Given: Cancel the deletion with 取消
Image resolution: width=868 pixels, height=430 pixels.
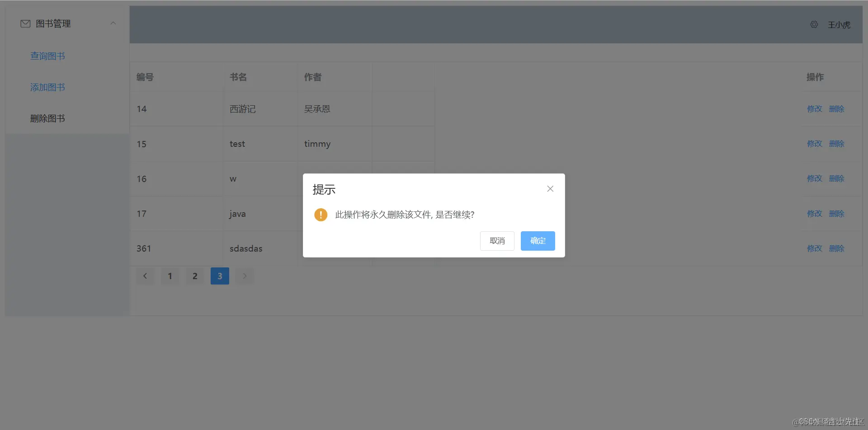Looking at the screenshot, I should [497, 241].
